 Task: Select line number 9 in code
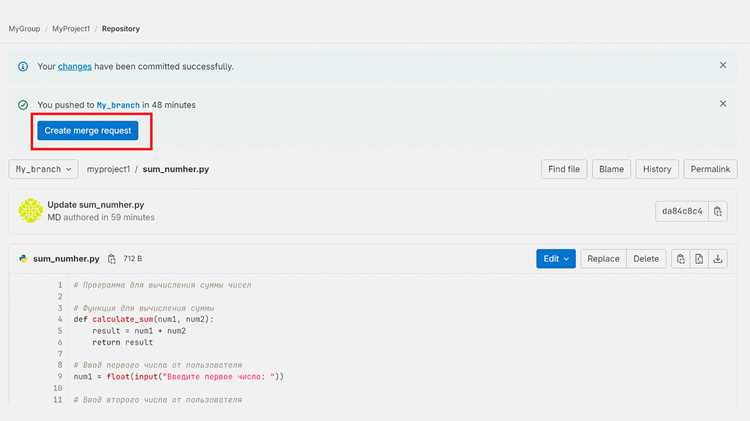[60, 377]
